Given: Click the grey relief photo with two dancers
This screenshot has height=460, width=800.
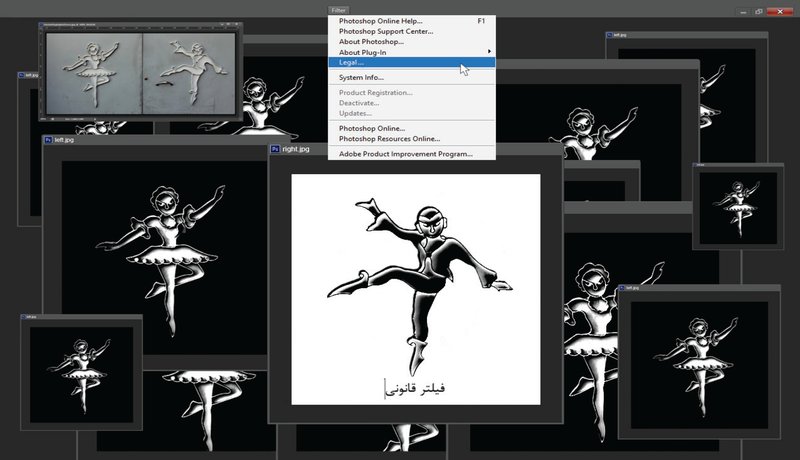Looking at the screenshot, I should [x=141, y=73].
